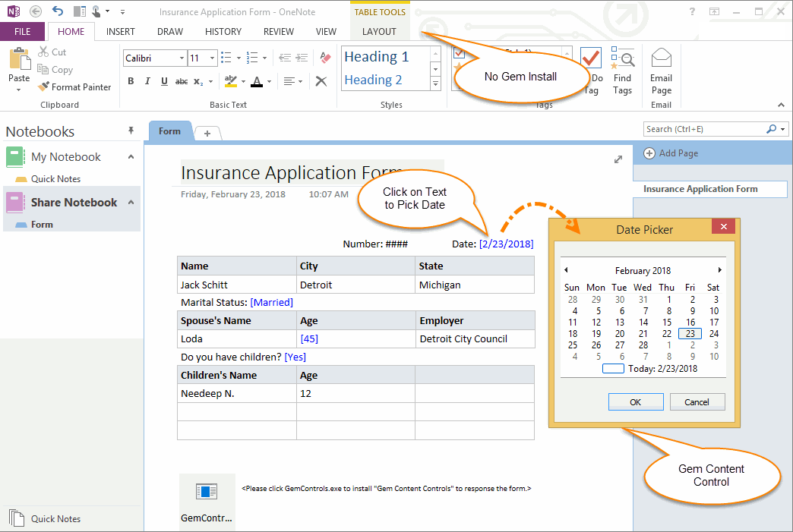Switch to the REVIEW ribbon tab
793x532 pixels.
coord(278,31)
